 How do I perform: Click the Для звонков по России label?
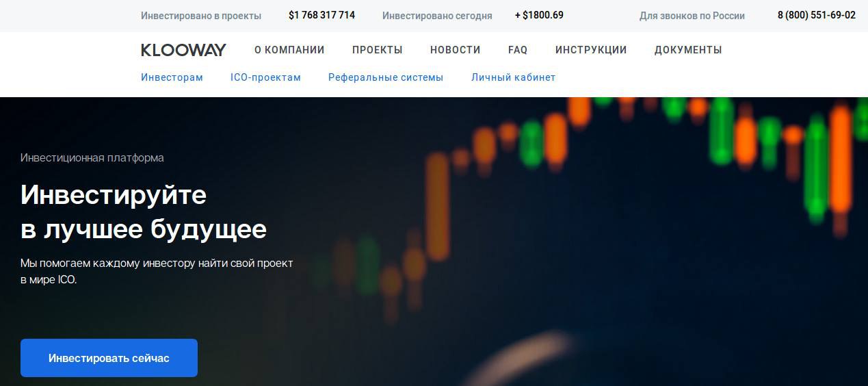pos(692,16)
